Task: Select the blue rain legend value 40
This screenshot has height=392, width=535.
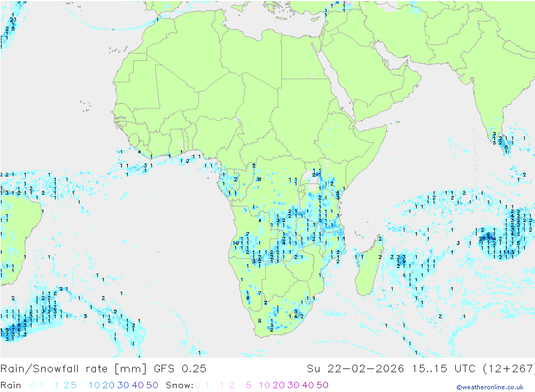Action: pyautogui.click(x=138, y=385)
